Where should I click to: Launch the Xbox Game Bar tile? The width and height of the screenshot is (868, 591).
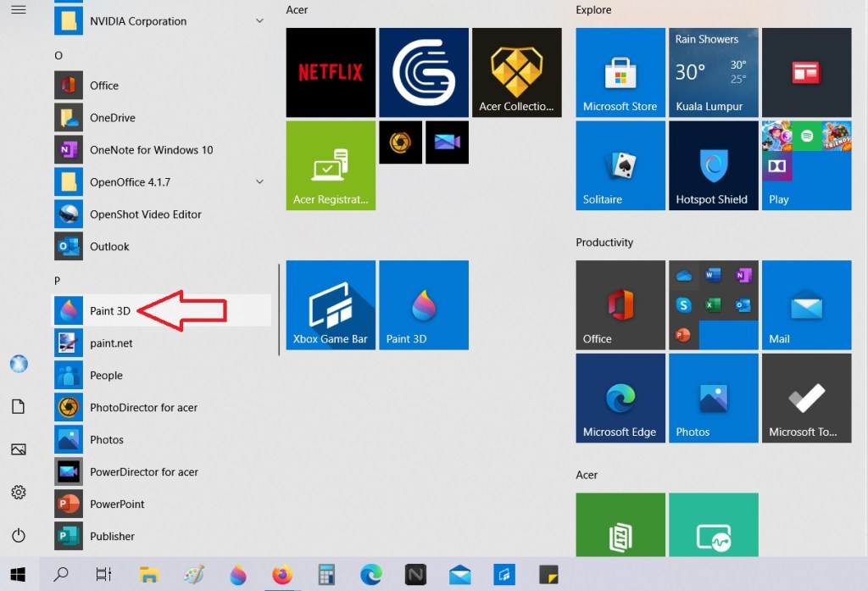click(331, 305)
